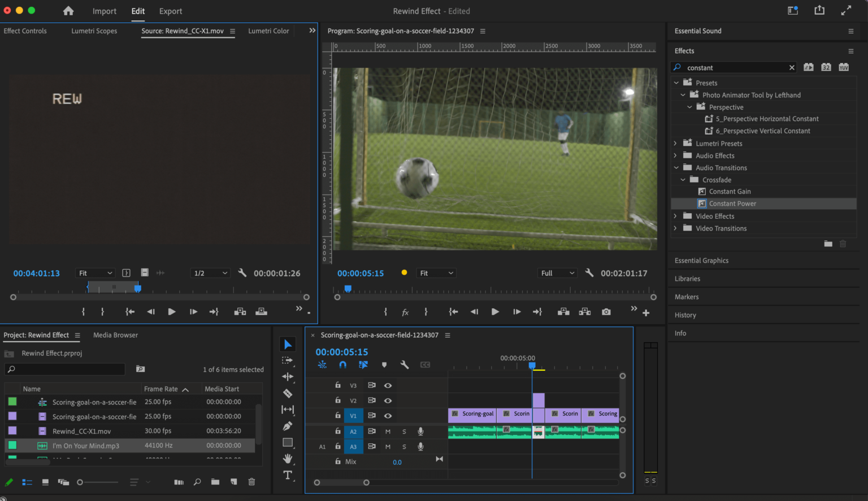Switch to the Media Browser tab
Screen dimensions: 868x501
click(x=115, y=335)
